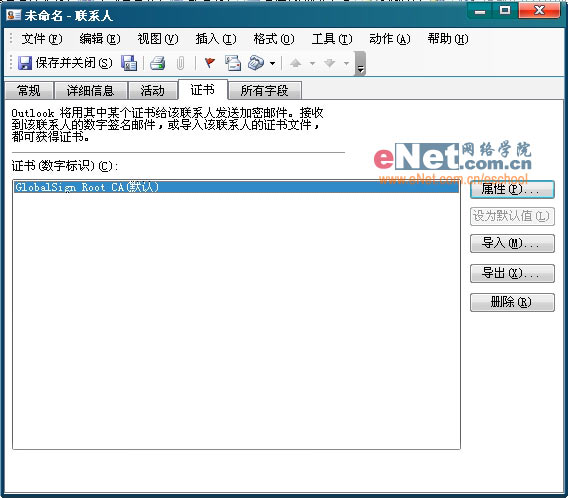The image size is (568, 498).
Task: Click the 导入(M)... button
Action: point(512,243)
